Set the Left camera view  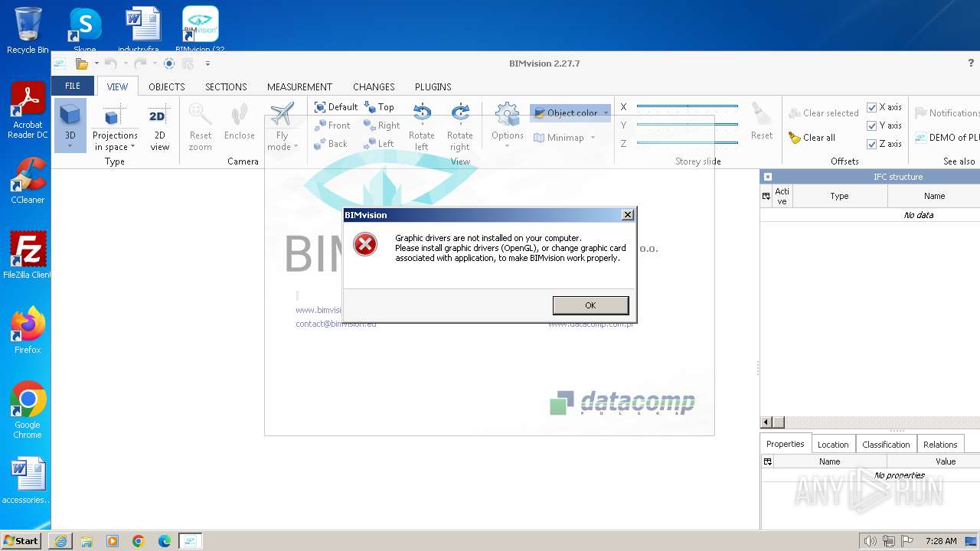click(x=379, y=144)
